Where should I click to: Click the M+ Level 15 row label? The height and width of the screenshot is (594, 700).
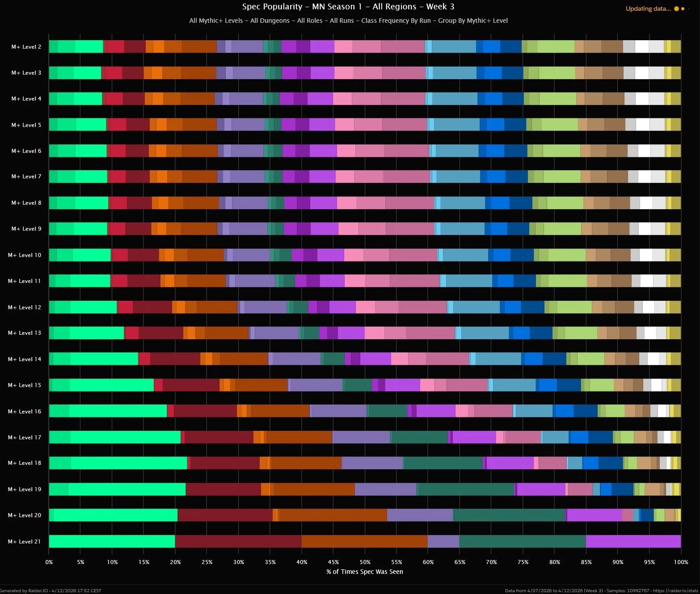(x=24, y=385)
